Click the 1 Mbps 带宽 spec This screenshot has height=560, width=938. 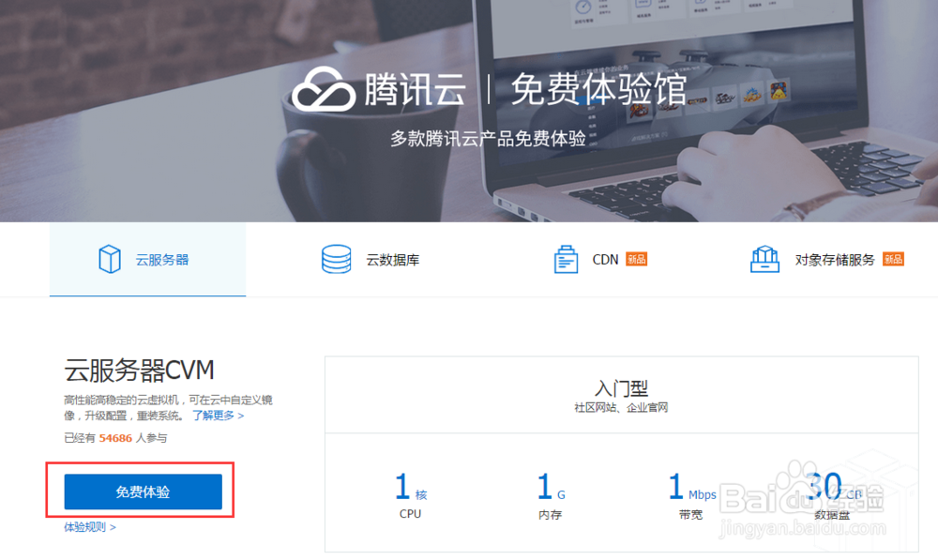691,496
